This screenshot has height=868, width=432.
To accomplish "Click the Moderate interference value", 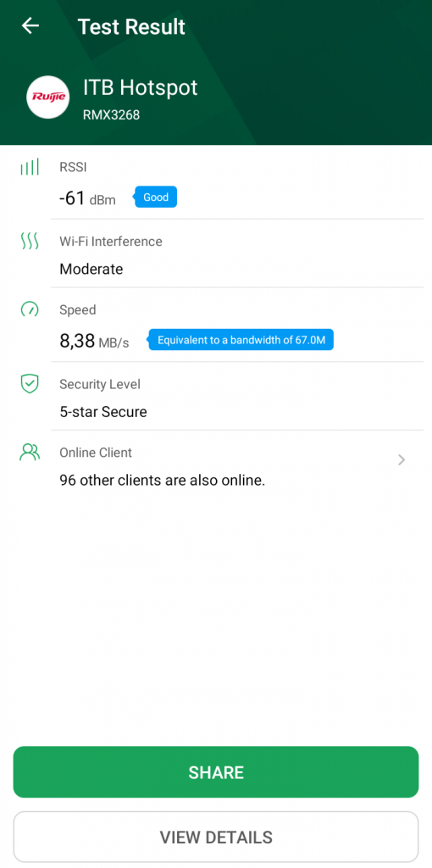I will (91, 269).
